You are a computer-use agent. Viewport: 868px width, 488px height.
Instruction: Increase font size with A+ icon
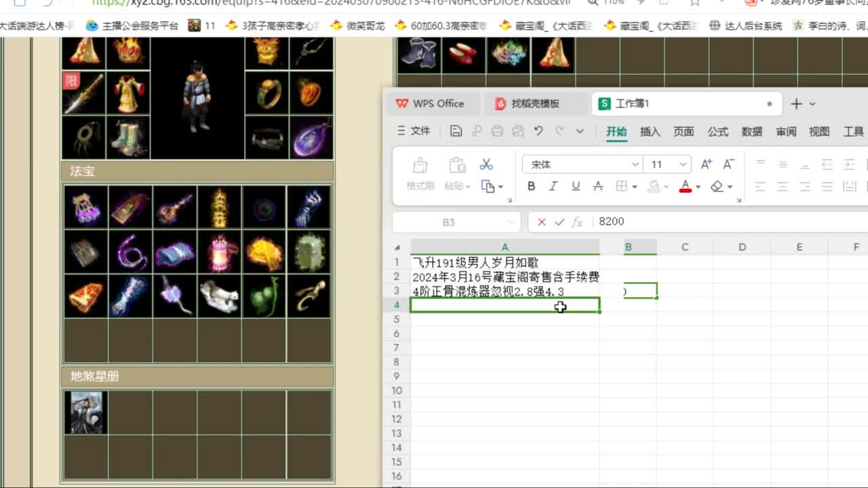click(707, 165)
